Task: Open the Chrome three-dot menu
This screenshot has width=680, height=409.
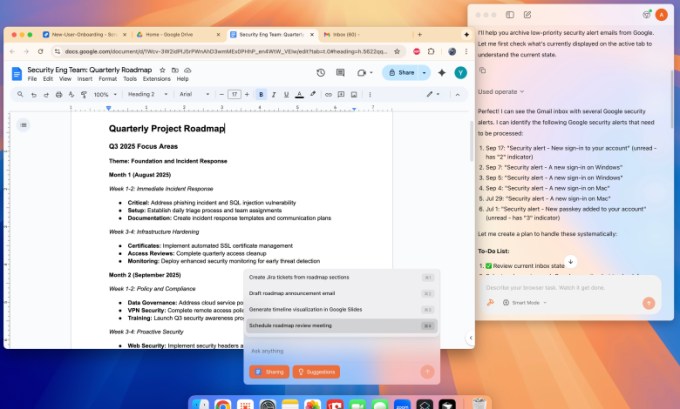Action: (466, 51)
